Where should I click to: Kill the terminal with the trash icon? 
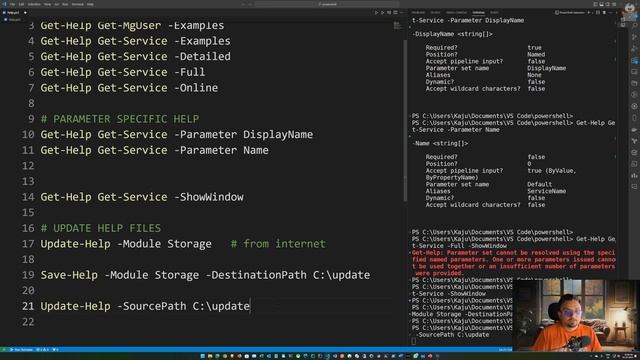(x=604, y=13)
